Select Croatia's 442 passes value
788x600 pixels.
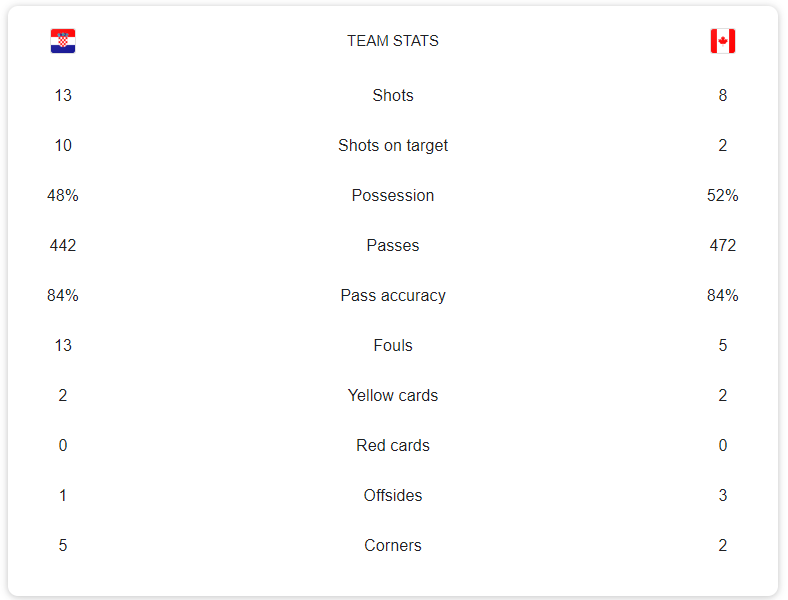(63, 245)
